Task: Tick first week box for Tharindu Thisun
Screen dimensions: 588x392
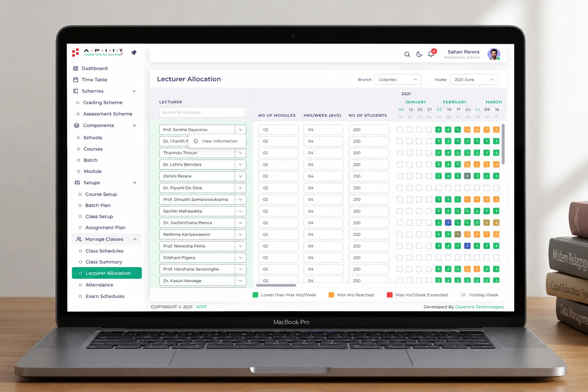Action: (x=400, y=153)
